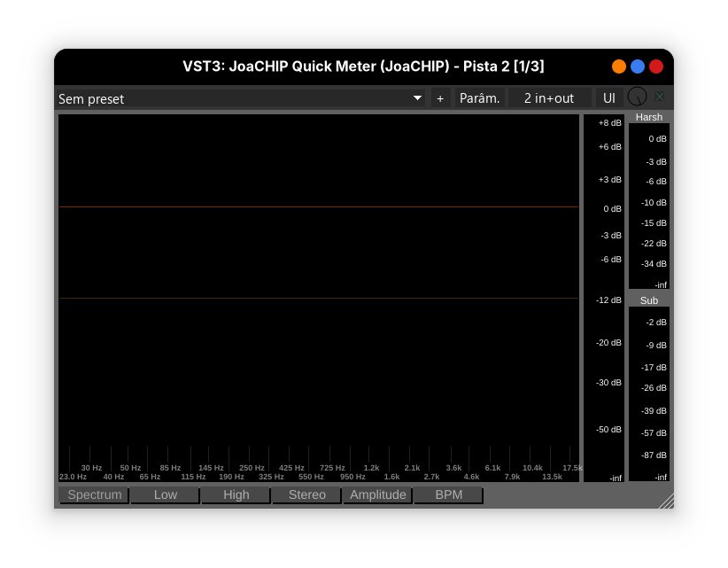Click the red close button in title bar
This screenshot has width=728, height=568.
point(656,66)
